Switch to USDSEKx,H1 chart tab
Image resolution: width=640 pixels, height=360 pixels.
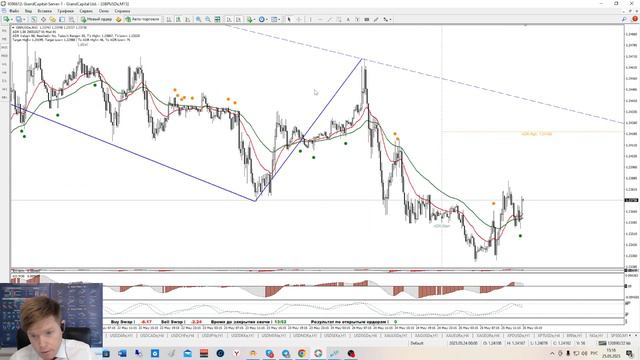tap(335, 336)
